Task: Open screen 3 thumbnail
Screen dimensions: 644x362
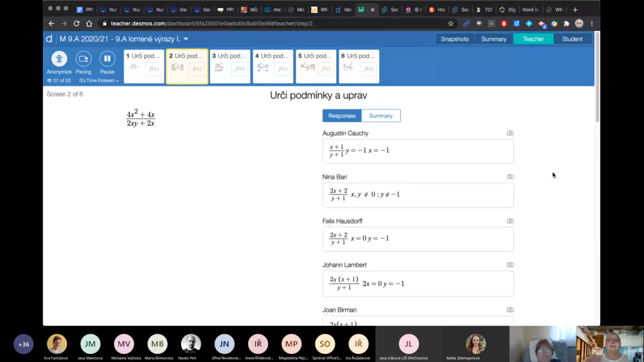Action: click(230, 66)
